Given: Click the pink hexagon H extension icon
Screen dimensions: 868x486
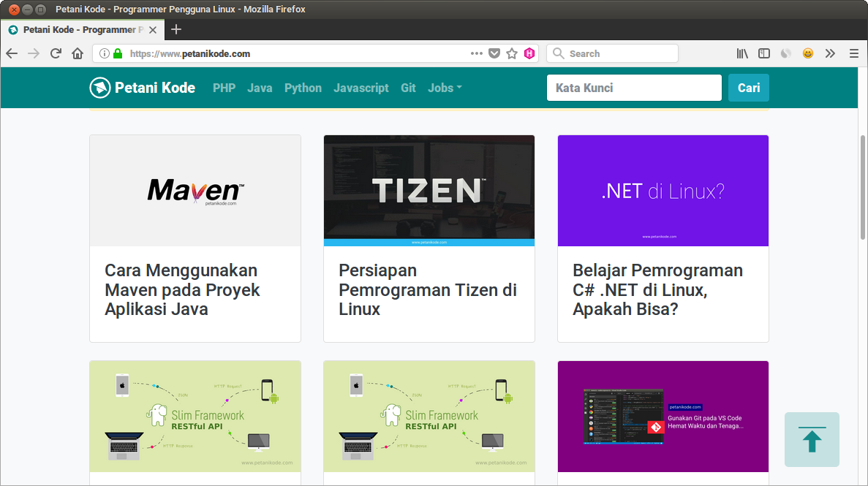Looking at the screenshot, I should 529,53.
